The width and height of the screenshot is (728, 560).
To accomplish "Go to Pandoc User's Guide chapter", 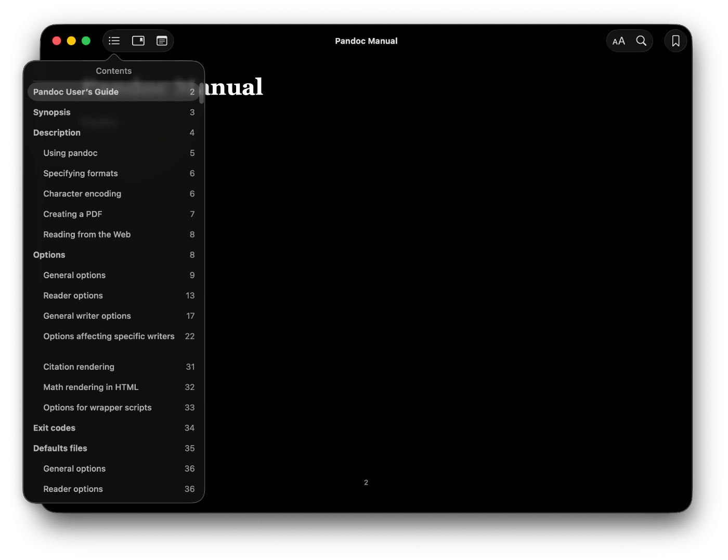I will pyautogui.click(x=113, y=92).
